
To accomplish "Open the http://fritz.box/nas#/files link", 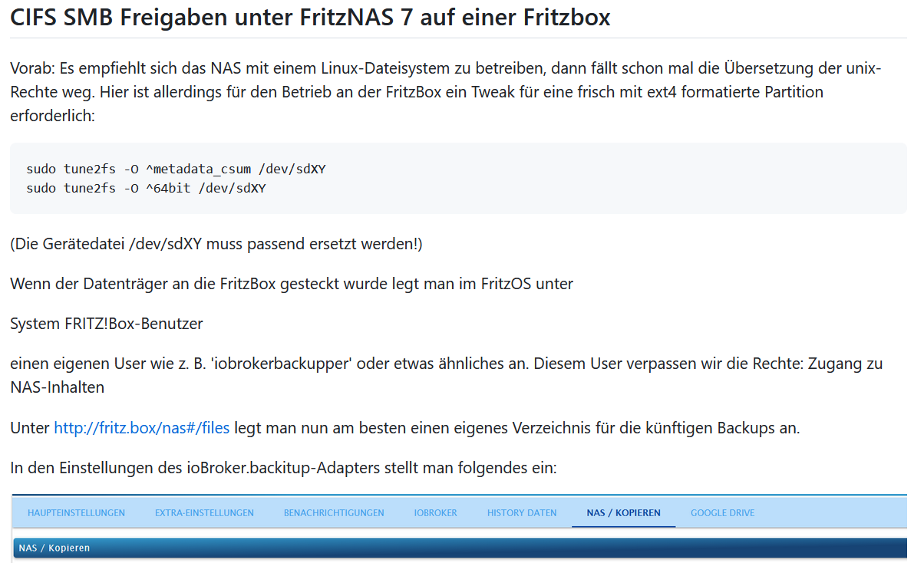I will tap(141, 428).
